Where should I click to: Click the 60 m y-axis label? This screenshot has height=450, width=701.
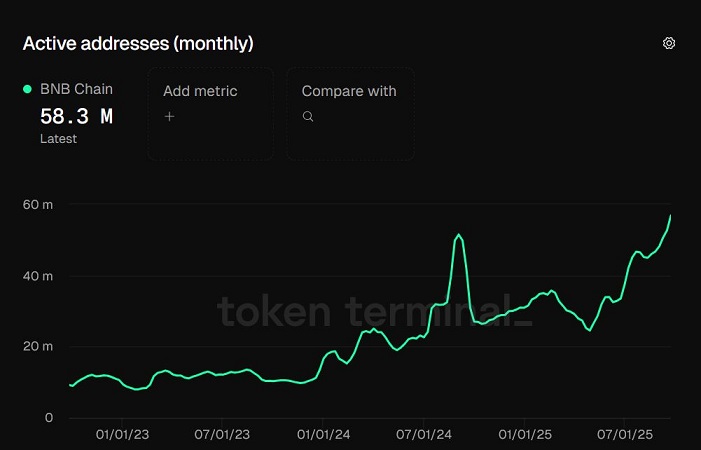tap(39, 205)
